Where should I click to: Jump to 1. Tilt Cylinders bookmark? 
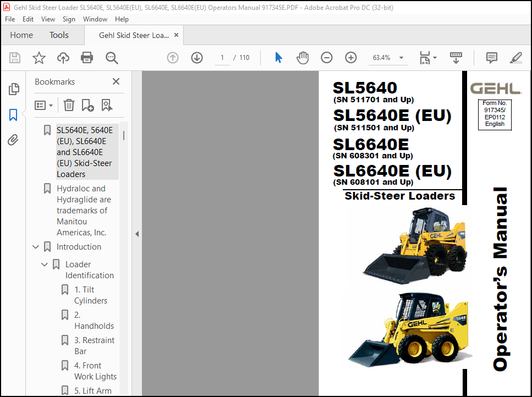tap(91, 295)
